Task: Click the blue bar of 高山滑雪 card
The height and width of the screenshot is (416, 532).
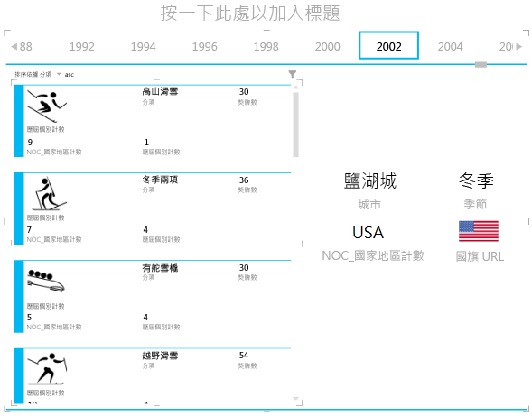Action: point(19,121)
